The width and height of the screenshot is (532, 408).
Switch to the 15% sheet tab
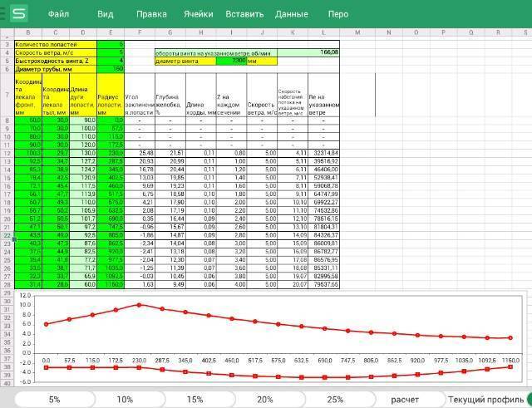point(195,400)
